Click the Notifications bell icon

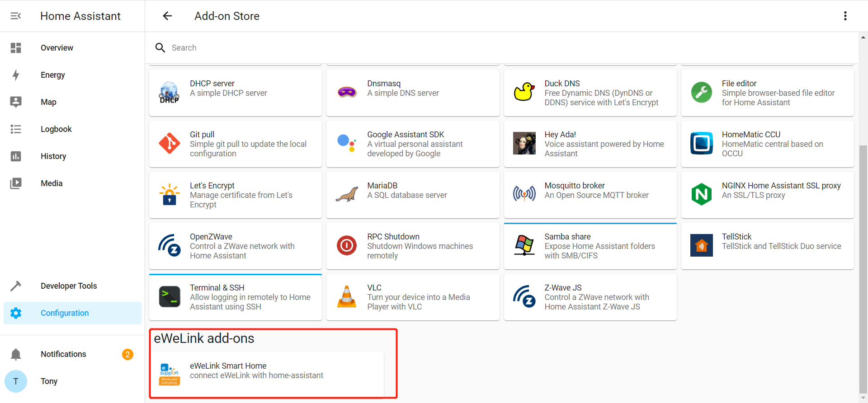[x=16, y=354]
